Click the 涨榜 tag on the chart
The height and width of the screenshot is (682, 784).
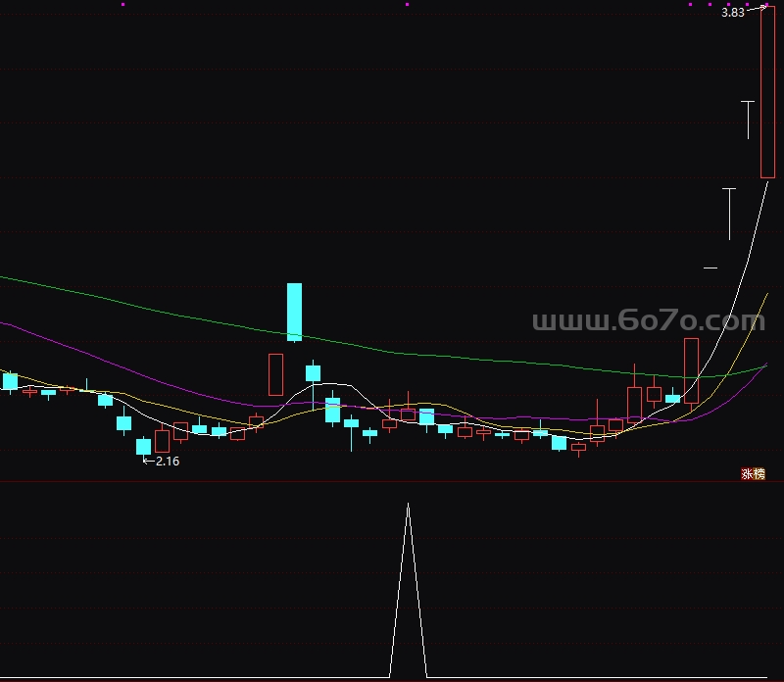[x=753, y=473]
